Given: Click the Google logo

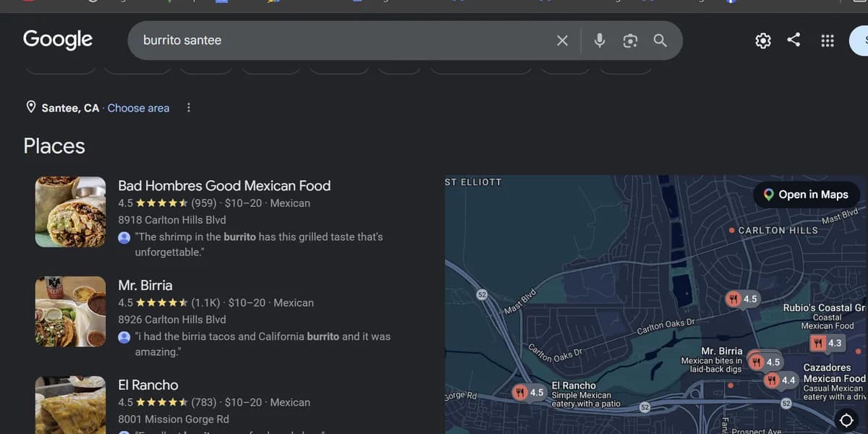Looking at the screenshot, I should [x=58, y=40].
